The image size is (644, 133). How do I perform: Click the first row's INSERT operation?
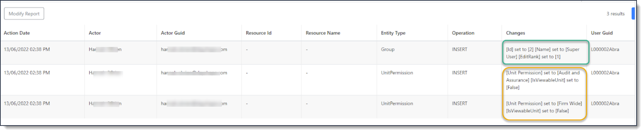click(459, 49)
